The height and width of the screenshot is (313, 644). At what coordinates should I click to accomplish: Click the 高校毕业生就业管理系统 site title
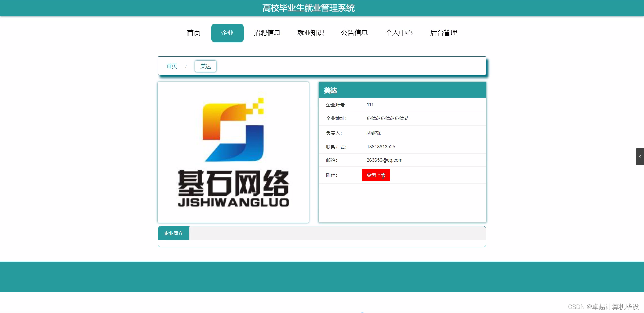tap(308, 8)
